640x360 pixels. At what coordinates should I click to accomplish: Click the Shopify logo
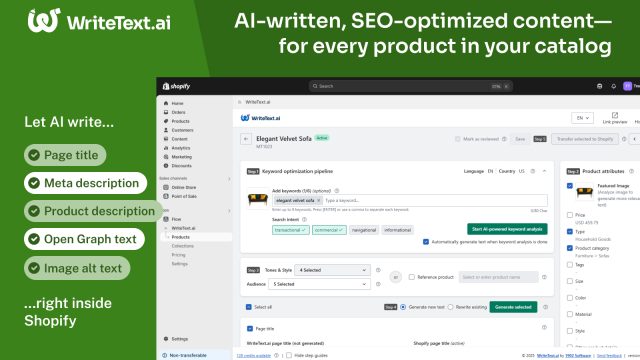176,86
